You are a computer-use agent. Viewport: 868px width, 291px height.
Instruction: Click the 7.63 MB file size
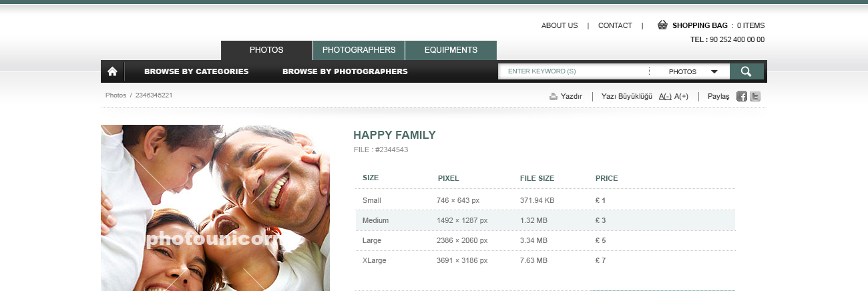pos(533,260)
